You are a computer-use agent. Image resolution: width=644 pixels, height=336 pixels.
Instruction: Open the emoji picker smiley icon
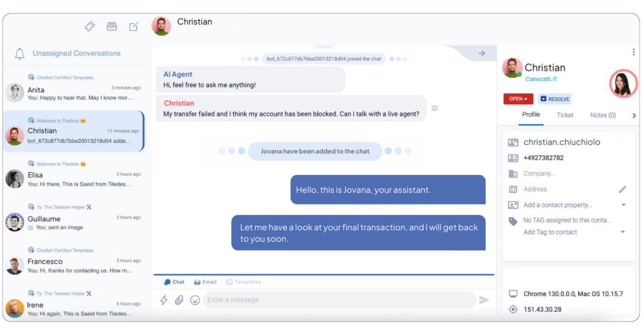[195, 300]
